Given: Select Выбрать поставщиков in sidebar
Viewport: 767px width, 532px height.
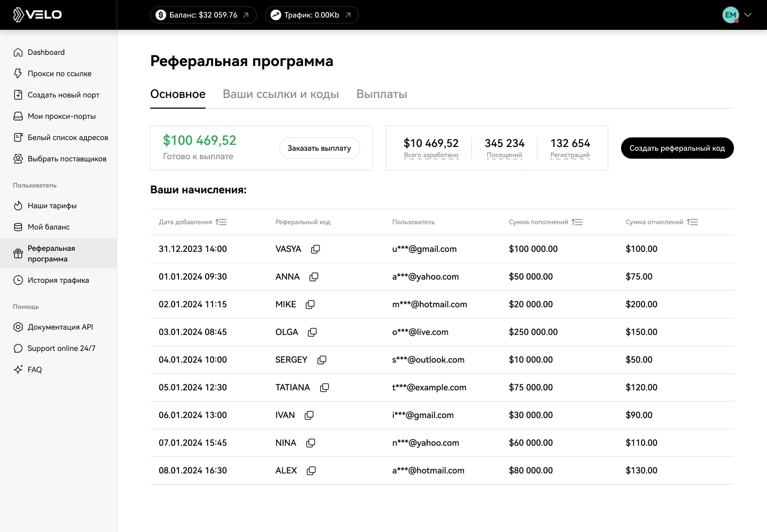Looking at the screenshot, I should pos(58,159).
